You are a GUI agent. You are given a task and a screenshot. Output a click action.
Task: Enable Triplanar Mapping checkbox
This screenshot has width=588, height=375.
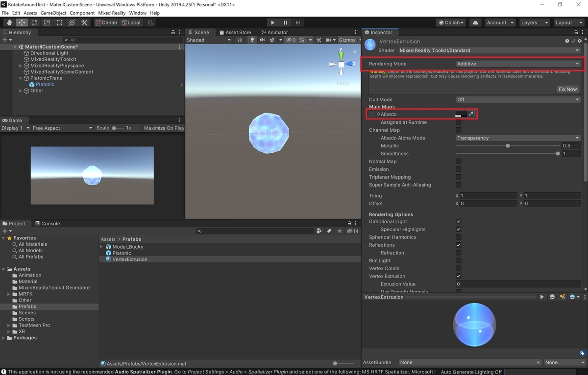pyautogui.click(x=459, y=177)
